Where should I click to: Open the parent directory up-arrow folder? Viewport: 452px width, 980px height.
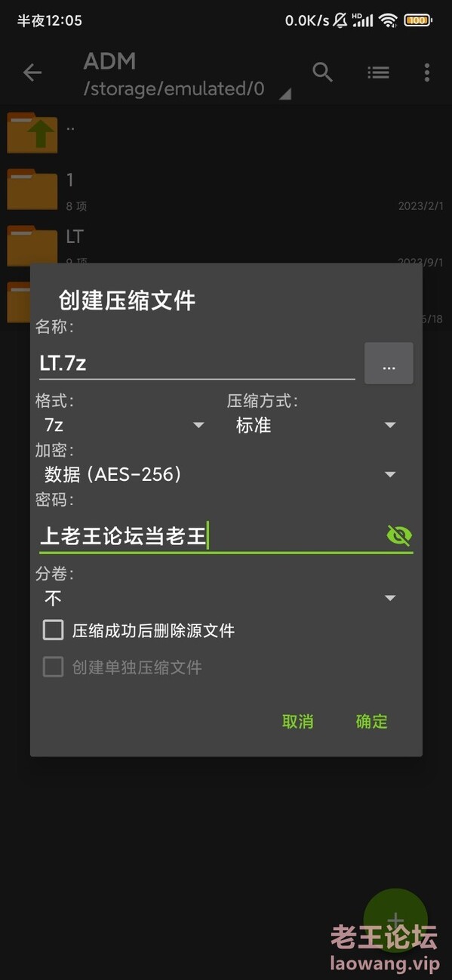coord(32,133)
